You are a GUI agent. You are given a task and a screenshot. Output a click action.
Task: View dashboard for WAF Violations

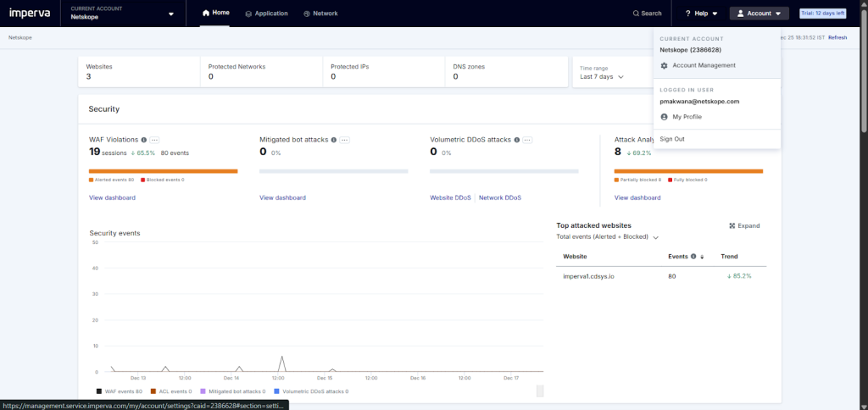point(112,197)
